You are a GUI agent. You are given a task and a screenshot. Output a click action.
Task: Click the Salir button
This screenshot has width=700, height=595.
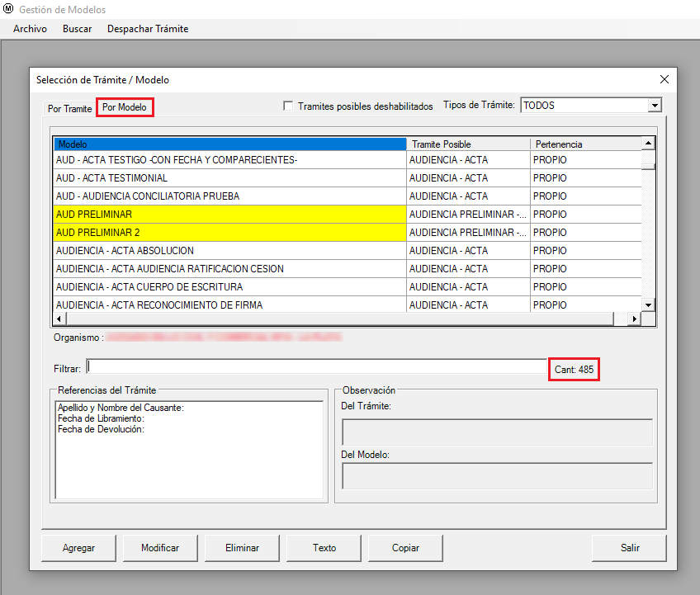tap(630, 548)
